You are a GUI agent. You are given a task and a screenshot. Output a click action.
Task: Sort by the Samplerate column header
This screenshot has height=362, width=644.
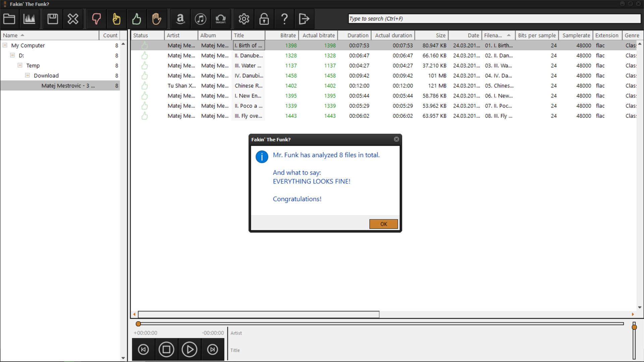click(576, 35)
